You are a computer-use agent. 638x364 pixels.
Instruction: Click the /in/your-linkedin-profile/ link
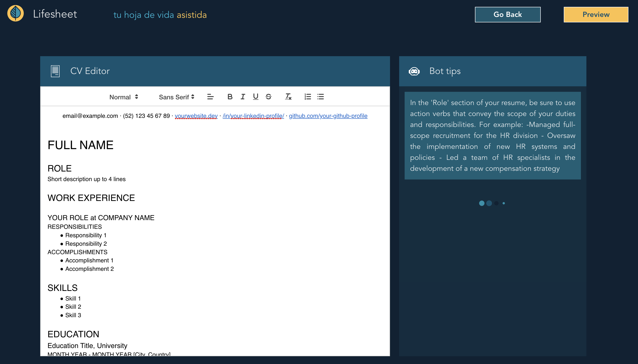pyautogui.click(x=253, y=116)
